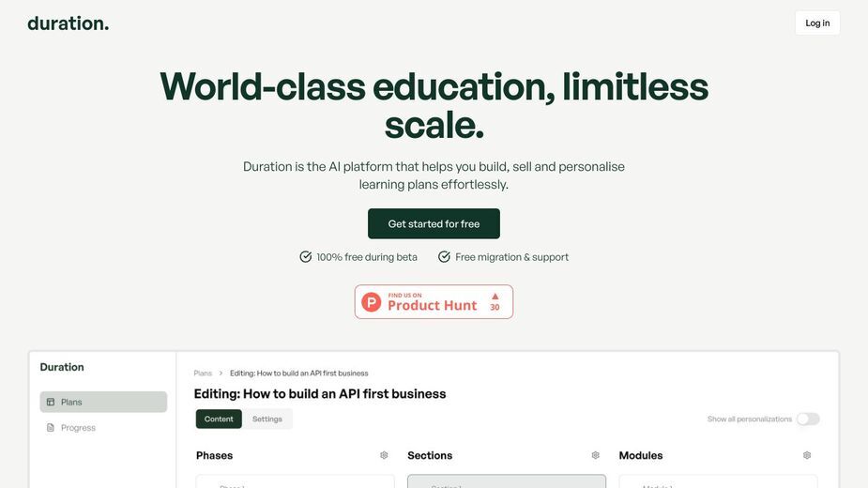Screen dimensions: 868x488
Task: Click the duration. logo
Action: click(x=69, y=23)
